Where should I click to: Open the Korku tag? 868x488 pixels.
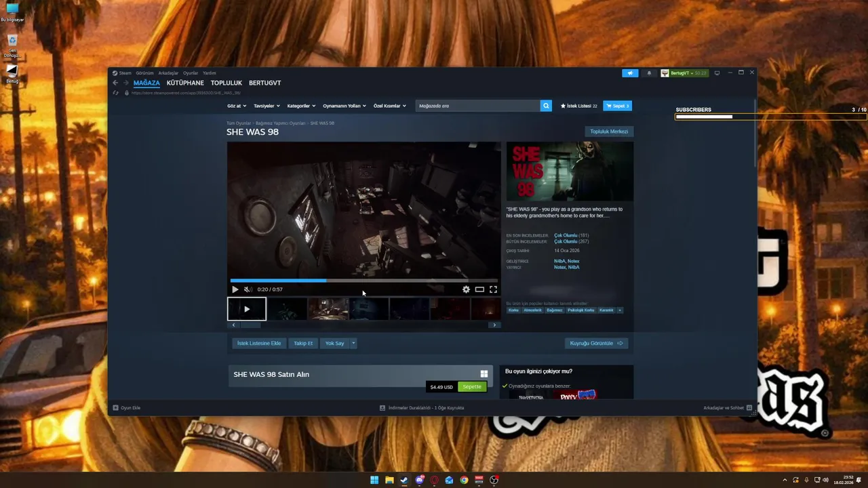[513, 310]
